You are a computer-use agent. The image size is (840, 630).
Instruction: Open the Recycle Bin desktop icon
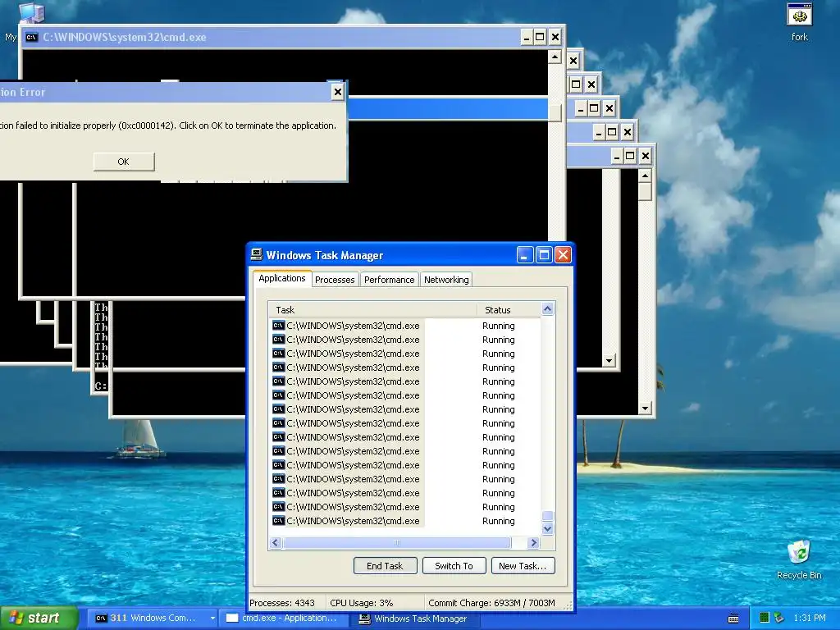click(799, 559)
